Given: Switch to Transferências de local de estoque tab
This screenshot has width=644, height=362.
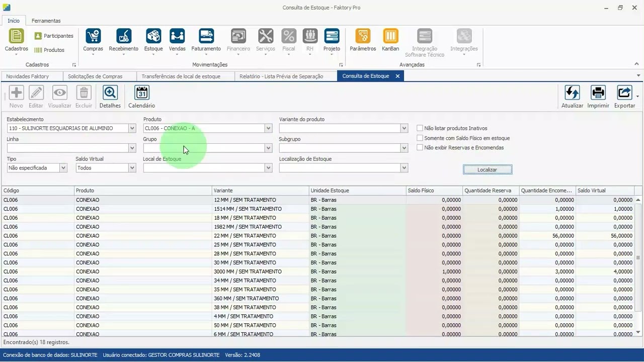Looking at the screenshot, I should (181, 76).
